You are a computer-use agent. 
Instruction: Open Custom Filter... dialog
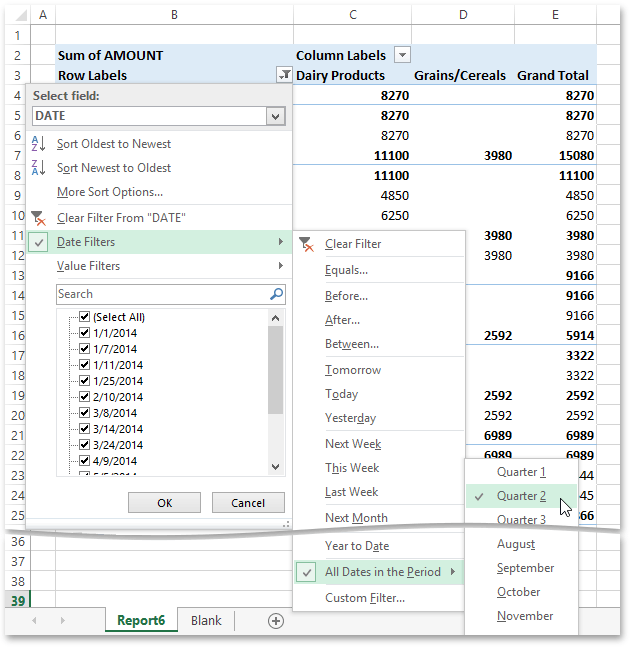point(365,598)
